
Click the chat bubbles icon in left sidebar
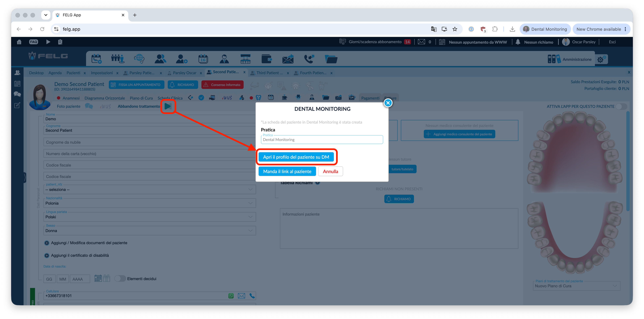coord(17,94)
